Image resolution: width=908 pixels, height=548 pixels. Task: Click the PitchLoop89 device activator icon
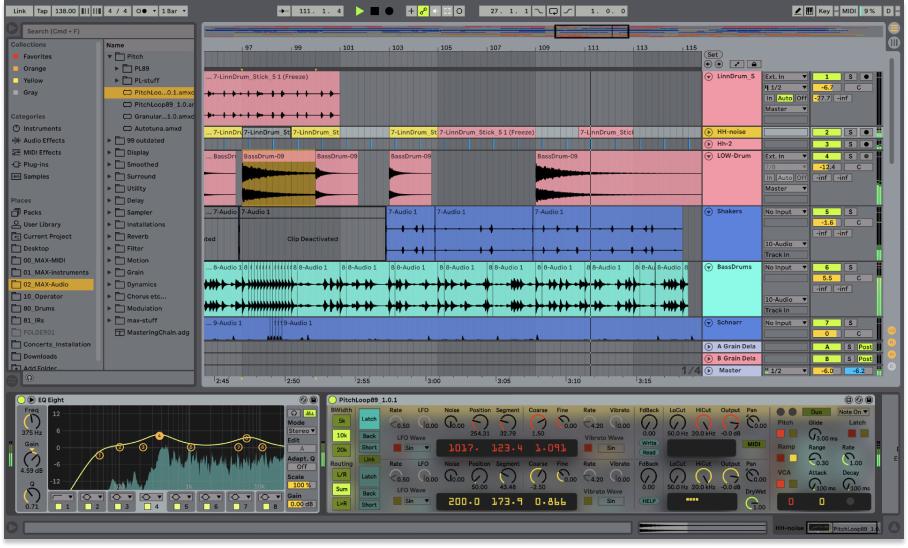click(333, 399)
